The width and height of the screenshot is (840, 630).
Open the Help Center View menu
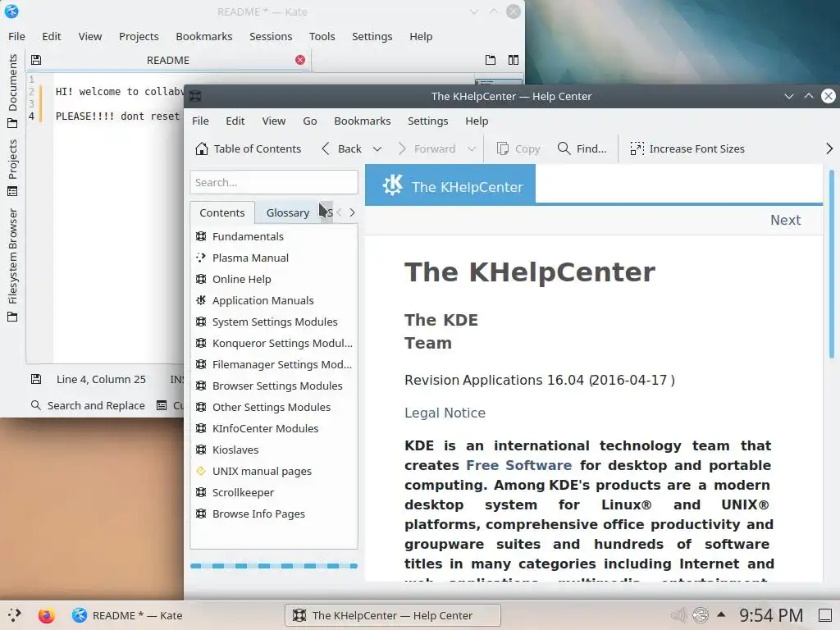pos(274,121)
